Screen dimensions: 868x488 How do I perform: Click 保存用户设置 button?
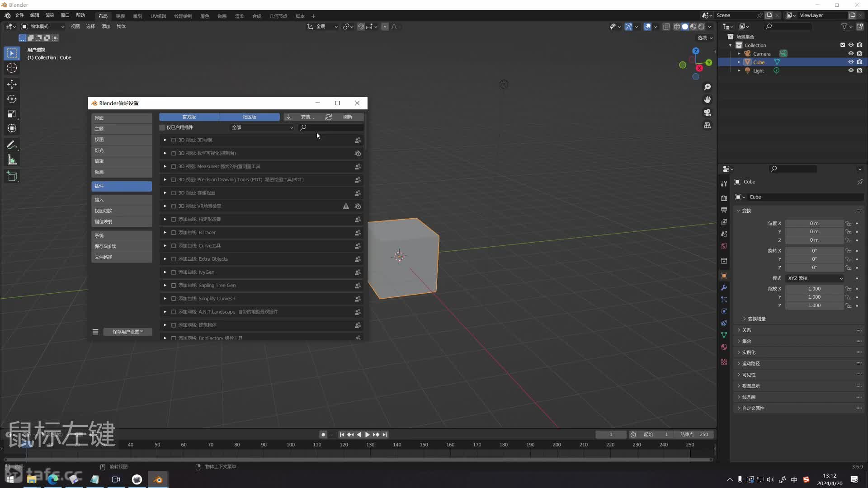[127, 332]
